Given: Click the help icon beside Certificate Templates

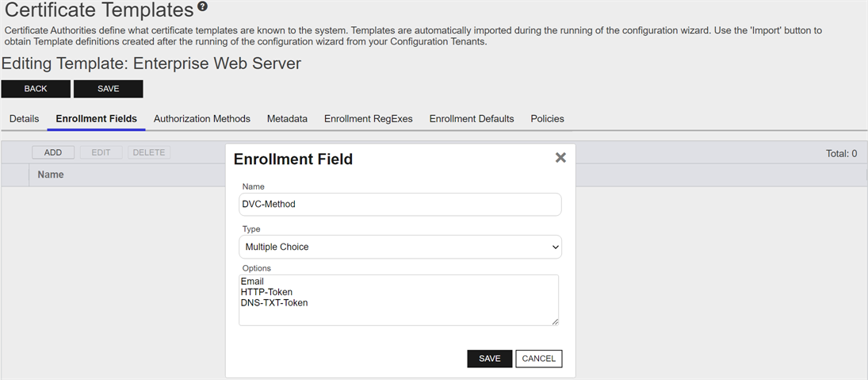Looking at the screenshot, I should click(x=202, y=8).
